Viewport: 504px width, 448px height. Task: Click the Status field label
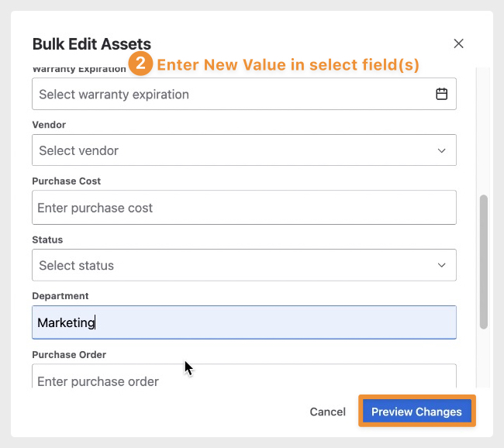(47, 240)
